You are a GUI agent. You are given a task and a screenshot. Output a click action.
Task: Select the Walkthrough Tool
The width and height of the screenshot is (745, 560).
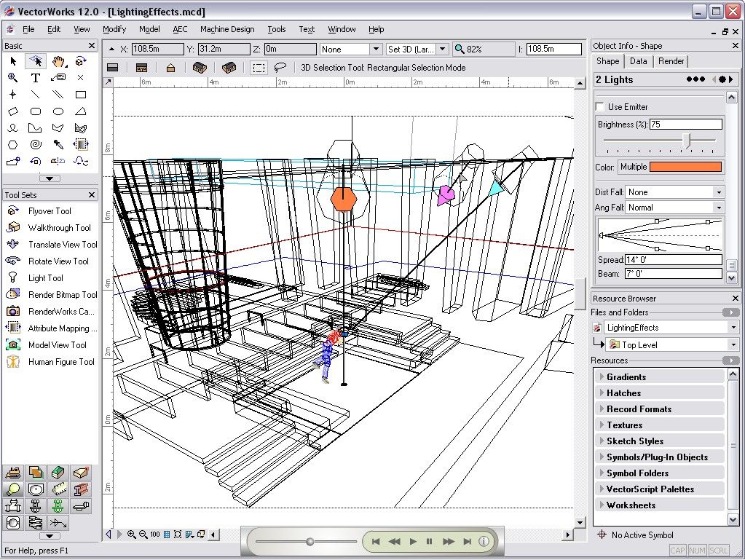pos(59,228)
